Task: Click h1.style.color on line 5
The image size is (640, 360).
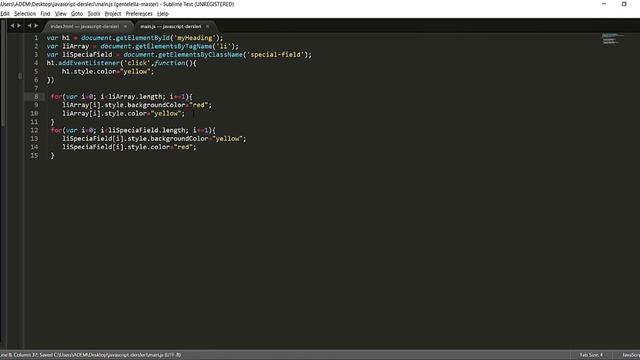Action: [x=89, y=71]
